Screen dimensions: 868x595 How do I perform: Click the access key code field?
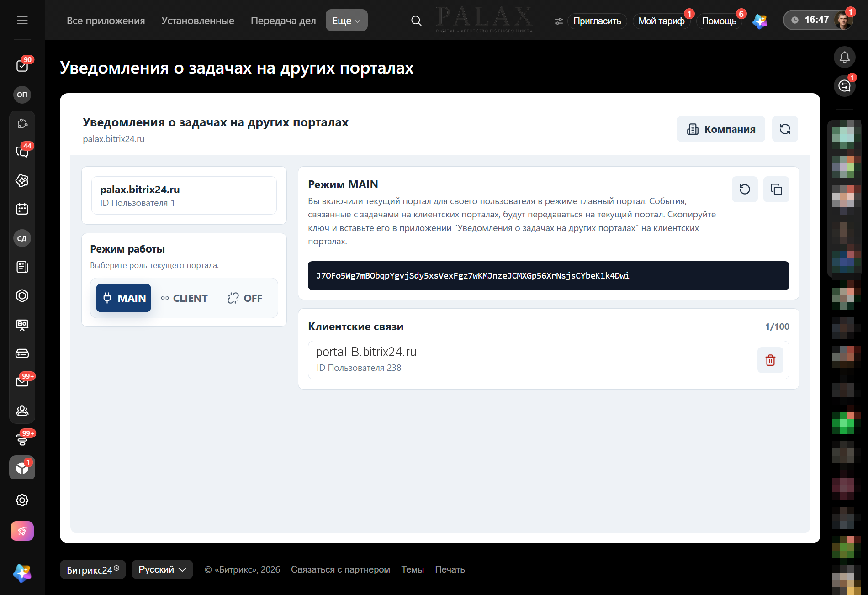pos(548,275)
